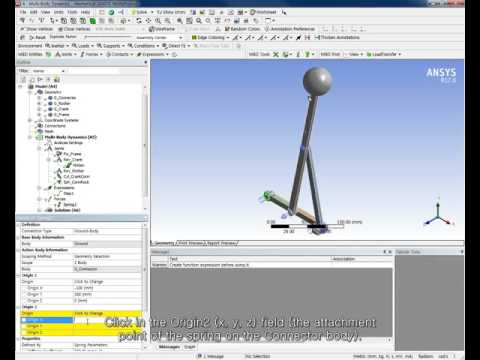Open the Tools menu
480x360 pixels.
(72, 12)
